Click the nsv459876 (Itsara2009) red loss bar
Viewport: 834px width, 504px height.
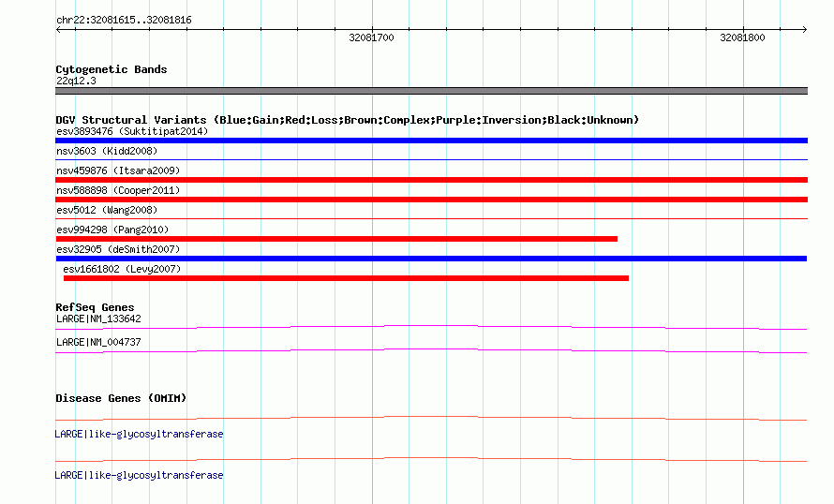[431, 180]
